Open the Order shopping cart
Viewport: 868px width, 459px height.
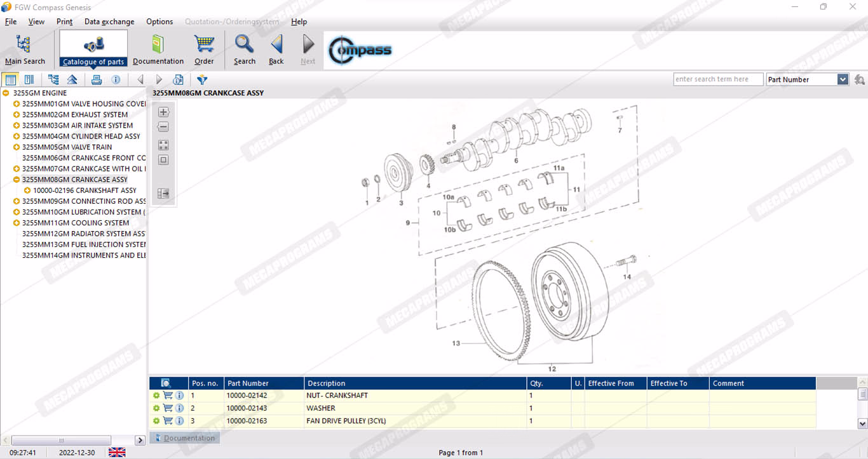204,50
